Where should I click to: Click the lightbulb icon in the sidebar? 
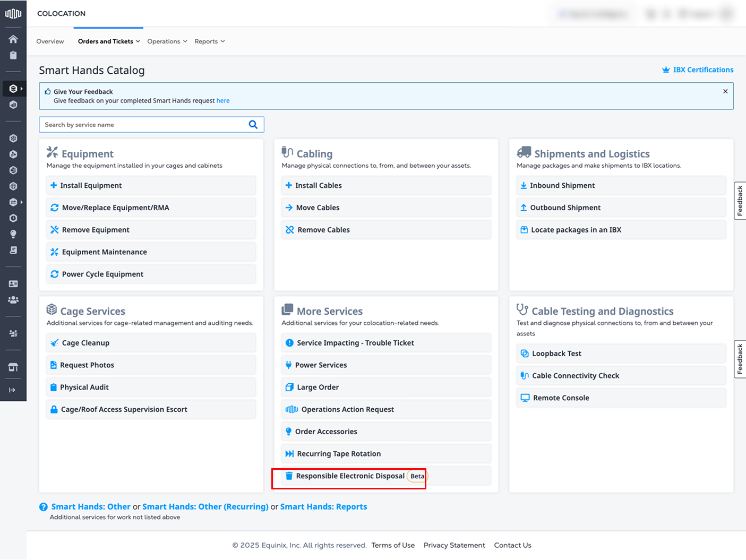13,234
